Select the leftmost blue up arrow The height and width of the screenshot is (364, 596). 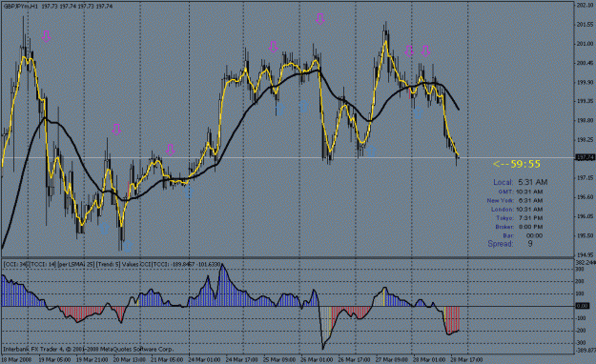tap(104, 229)
